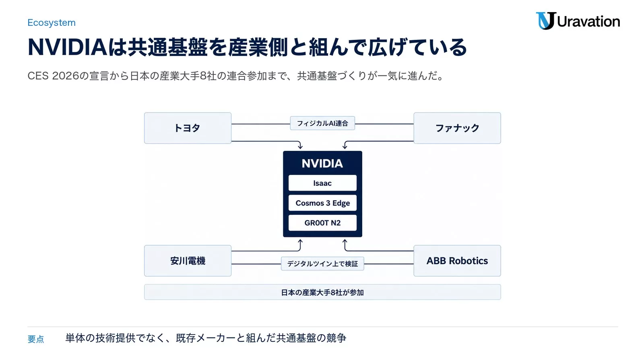Click the Uravation brand name text
The width and height of the screenshot is (644, 362).
(588, 21)
